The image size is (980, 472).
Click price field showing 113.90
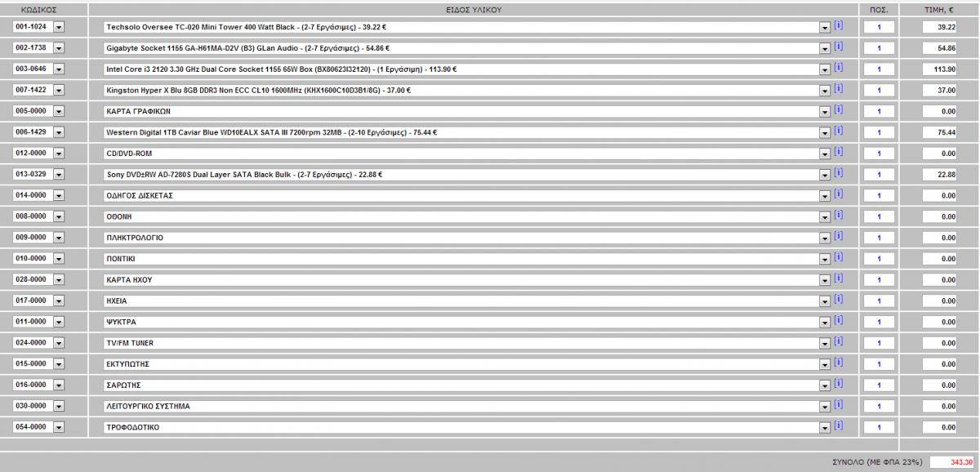[x=940, y=69]
